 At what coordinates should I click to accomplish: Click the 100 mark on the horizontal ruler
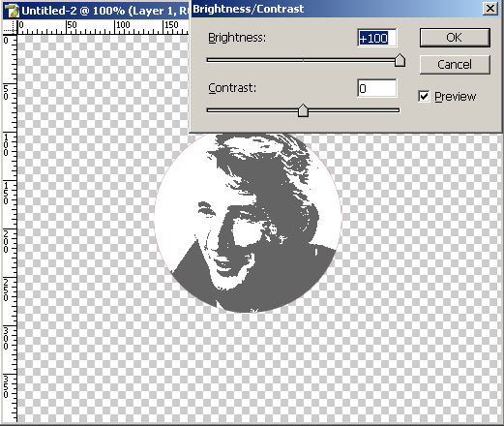click(x=123, y=25)
